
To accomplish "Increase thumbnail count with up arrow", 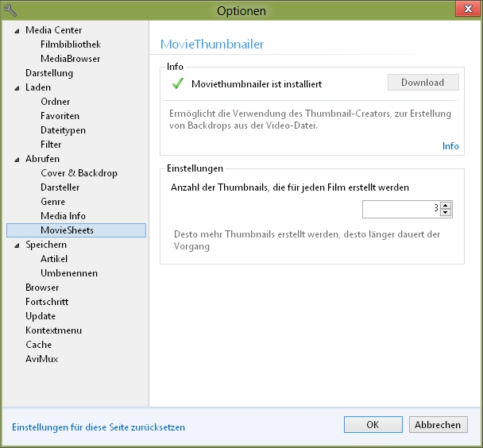I will tap(446, 206).
